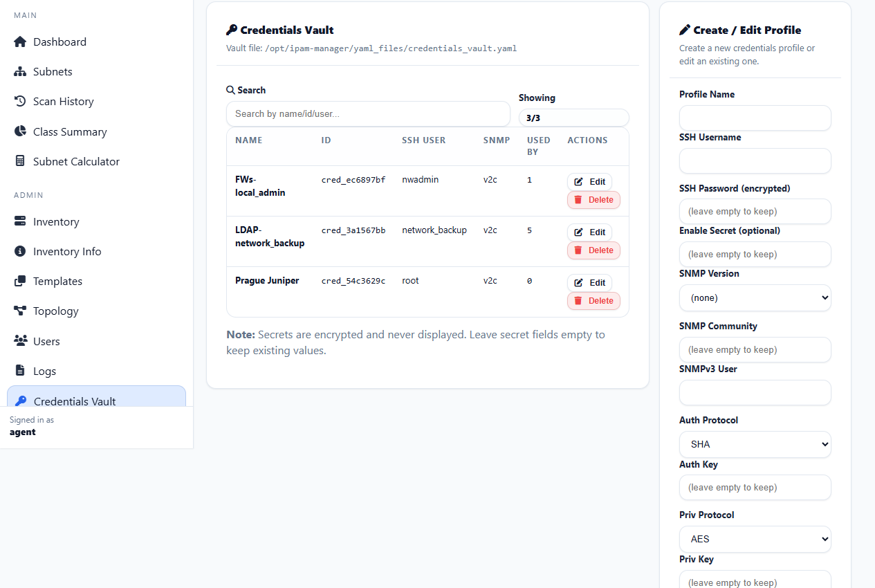Click trash icon in LDAP-network_backup row
Screen dimensions: 875x588
(578, 250)
